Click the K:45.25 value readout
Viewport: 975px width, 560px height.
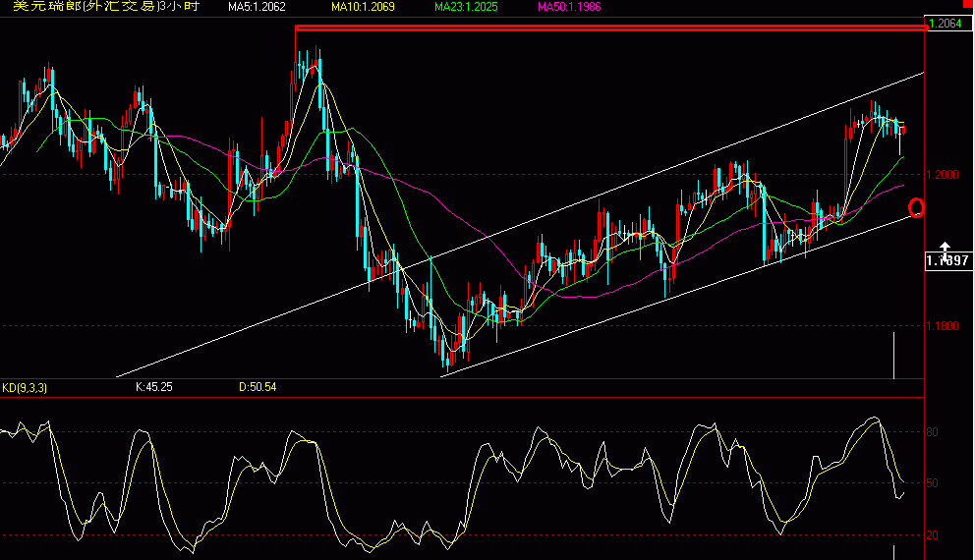click(153, 388)
